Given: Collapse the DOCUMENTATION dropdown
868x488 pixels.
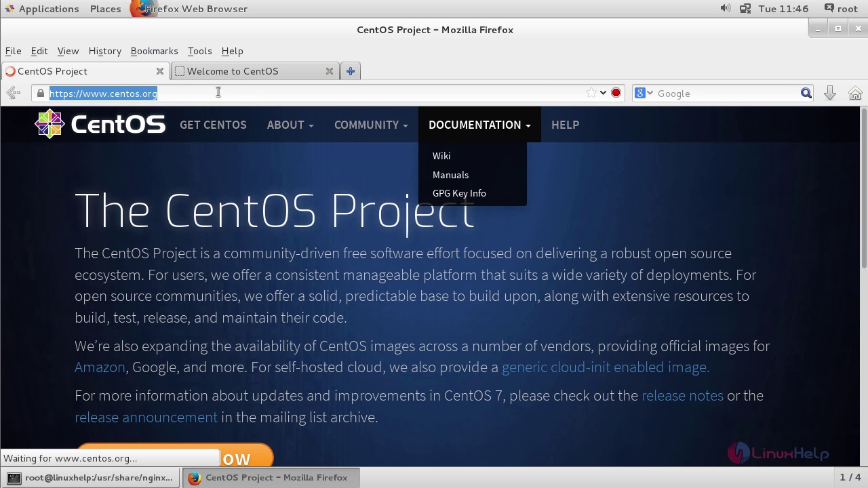Looking at the screenshot, I should [x=479, y=125].
